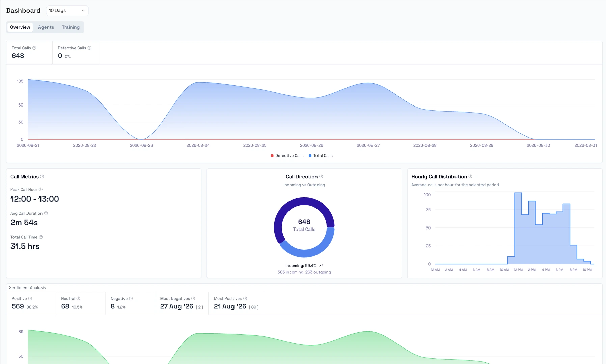Click the 12 PM hourly chart axis label
The width and height of the screenshot is (606, 364).
point(518,270)
